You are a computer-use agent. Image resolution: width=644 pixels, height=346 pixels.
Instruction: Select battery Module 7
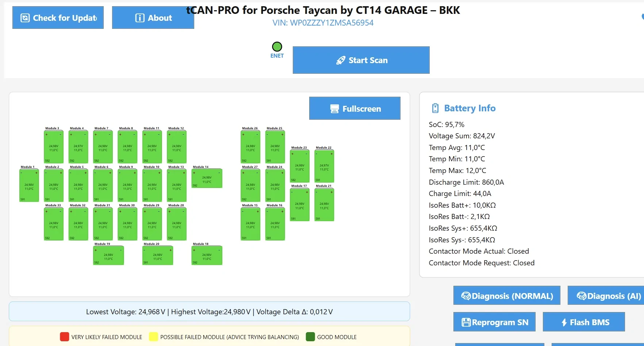[103, 147]
